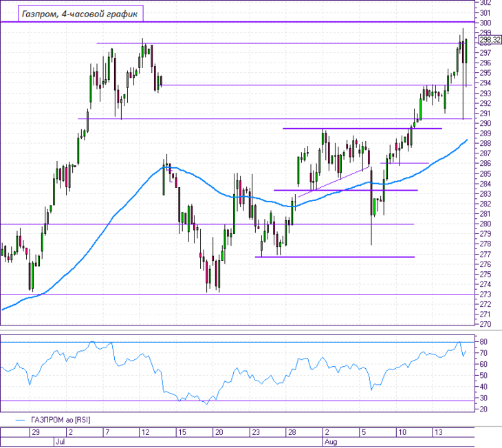Select the horizontal resistance line at 300
The width and height of the screenshot is (502, 448).
(x=237, y=22)
